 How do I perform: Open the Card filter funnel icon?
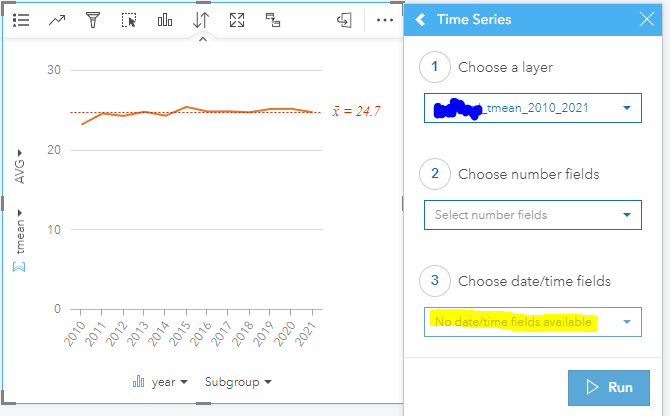pos(93,20)
